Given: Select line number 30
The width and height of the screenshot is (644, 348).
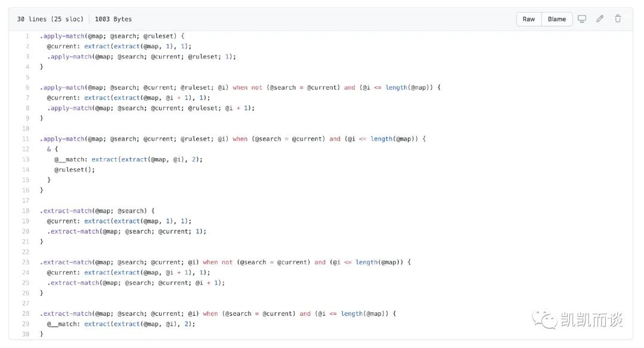Looking at the screenshot, I should click(26, 334).
